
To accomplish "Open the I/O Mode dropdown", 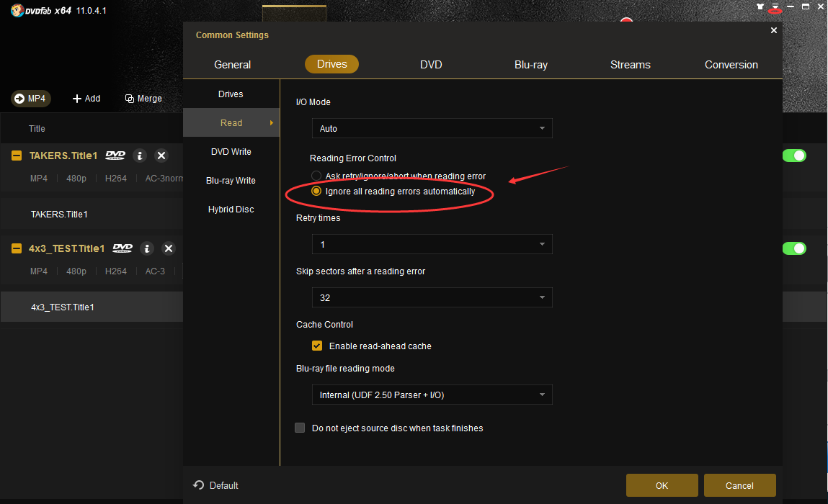I will click(x=432, y=129).
